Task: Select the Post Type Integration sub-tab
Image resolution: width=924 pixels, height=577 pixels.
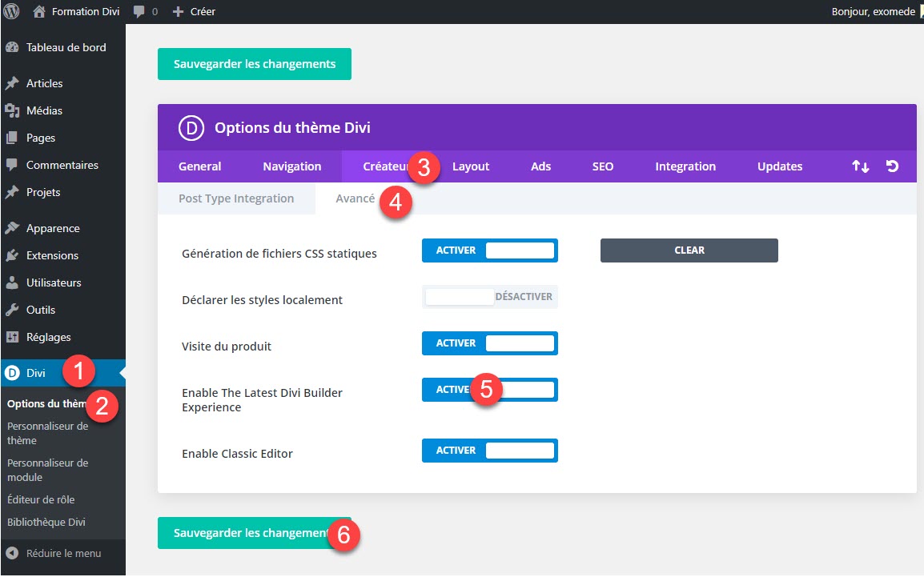Action: tap(236, 198)
